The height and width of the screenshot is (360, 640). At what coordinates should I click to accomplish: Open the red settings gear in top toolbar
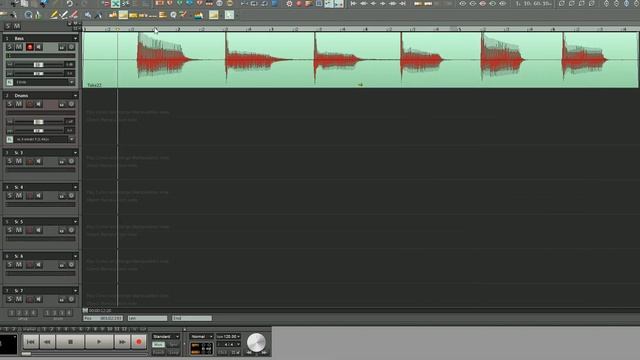[x=289, y=4]
